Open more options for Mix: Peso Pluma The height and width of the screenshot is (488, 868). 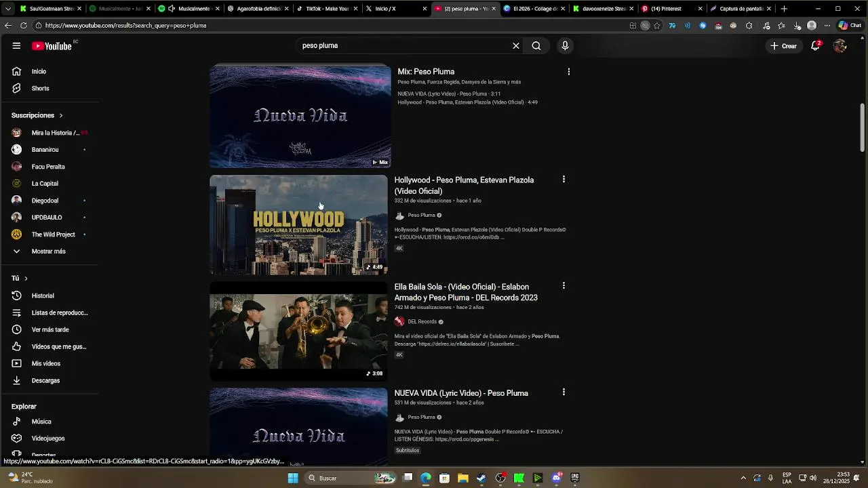coord(568,72)
